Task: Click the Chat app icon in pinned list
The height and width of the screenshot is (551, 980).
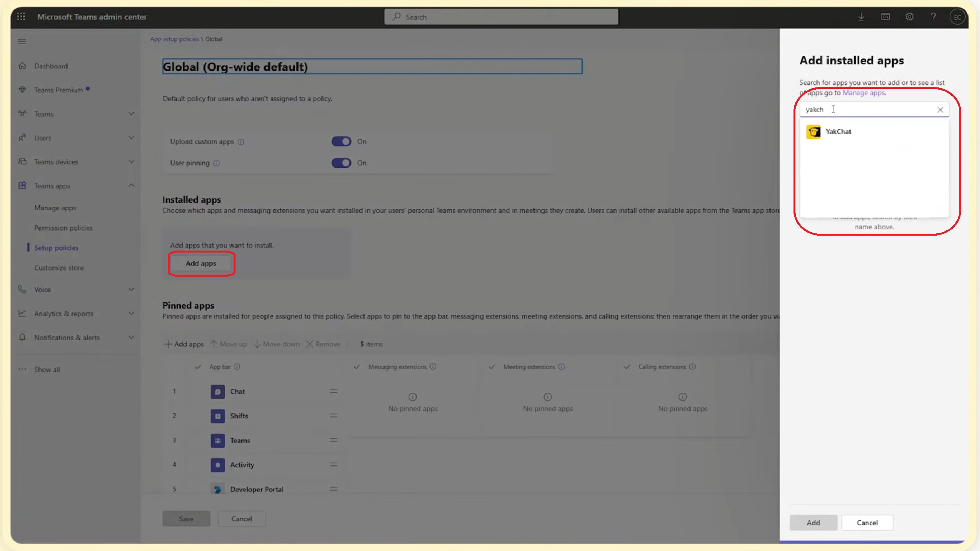Action: click(218, 392)
